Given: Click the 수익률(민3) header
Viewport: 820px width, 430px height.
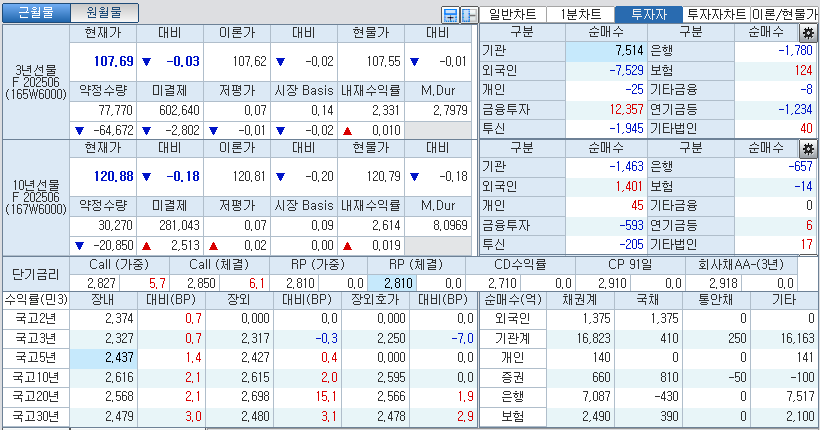Looking at the screenshot, I should (36, 300).
